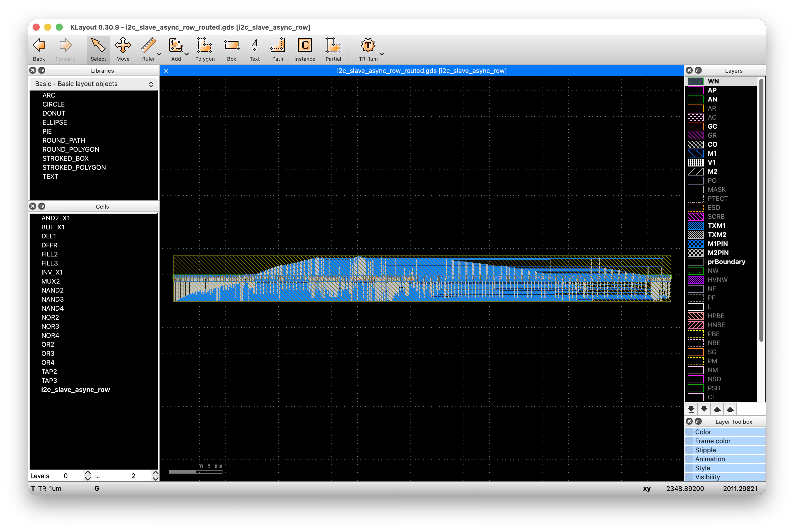Close the Cells panel
This screenshot has height=532, width=794.
[x=33, y=206]
